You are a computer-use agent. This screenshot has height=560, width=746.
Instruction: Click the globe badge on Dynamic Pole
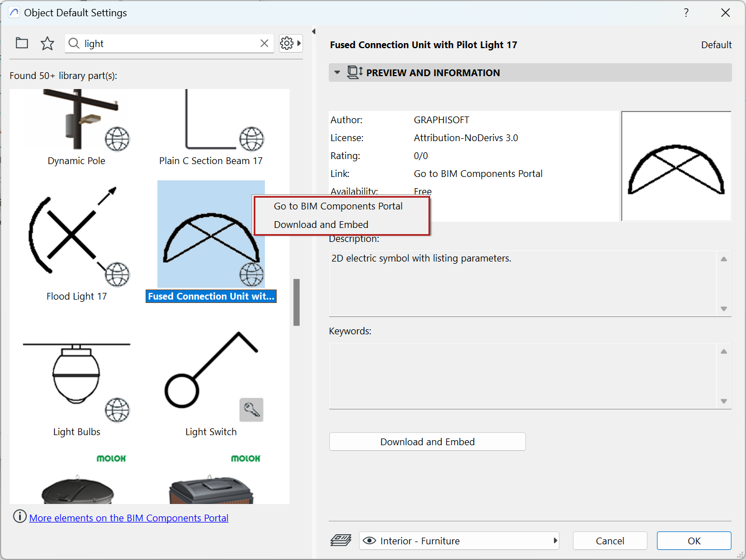click(x=117, y=139)
